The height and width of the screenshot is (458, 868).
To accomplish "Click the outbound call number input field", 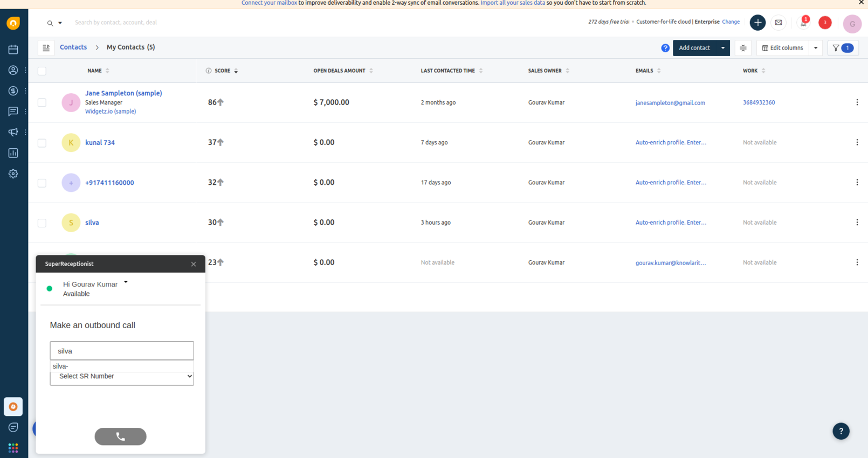I will pos(122,351).
